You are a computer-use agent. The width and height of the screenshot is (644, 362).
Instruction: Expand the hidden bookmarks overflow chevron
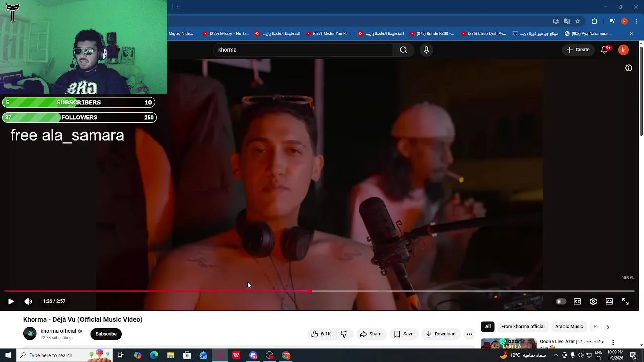click(x=632, y=34)
